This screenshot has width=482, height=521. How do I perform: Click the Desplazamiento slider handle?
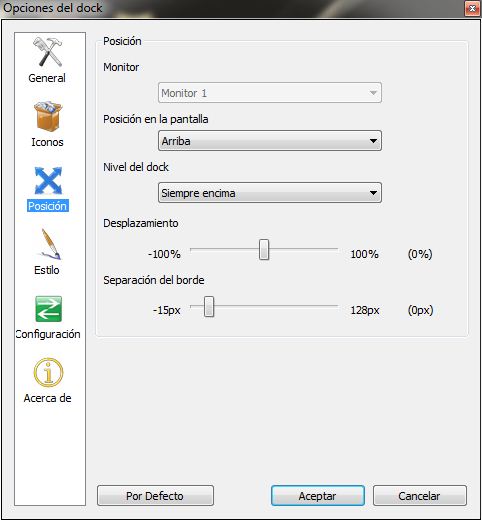tap(264, 249)
